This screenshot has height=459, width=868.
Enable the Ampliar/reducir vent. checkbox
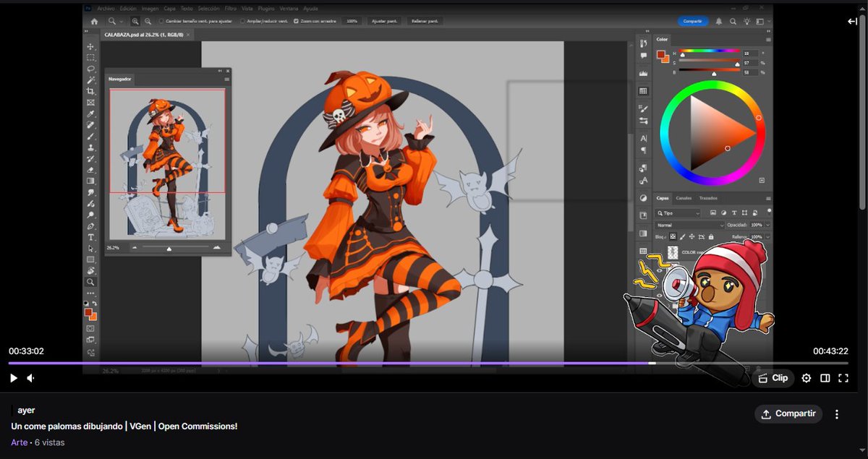(x=243, y=21)
